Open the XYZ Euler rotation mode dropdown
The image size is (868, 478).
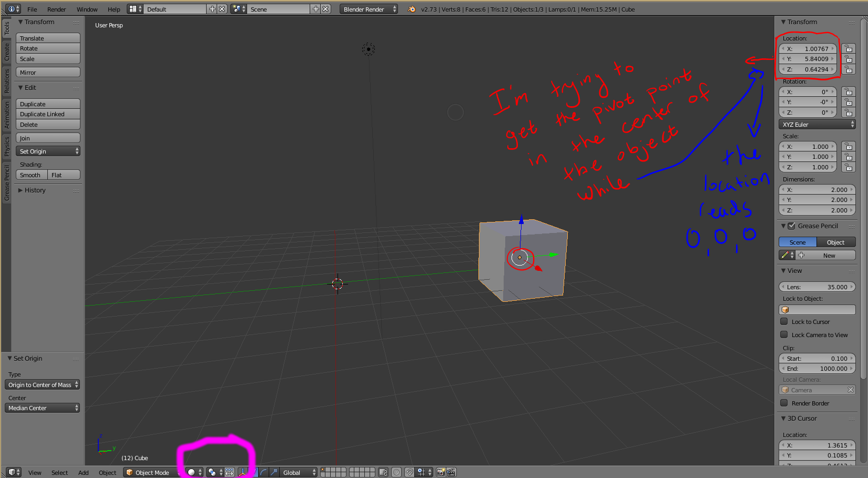coord(817,125)
